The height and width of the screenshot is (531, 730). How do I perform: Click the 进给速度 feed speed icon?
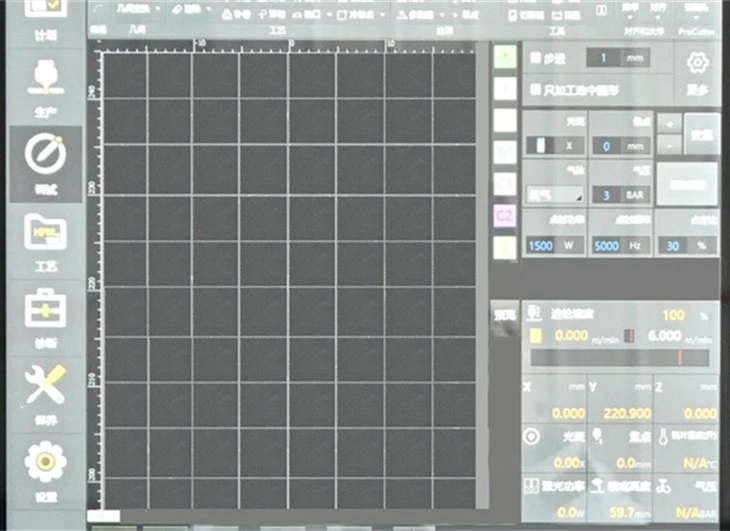(x=534, y=313)
